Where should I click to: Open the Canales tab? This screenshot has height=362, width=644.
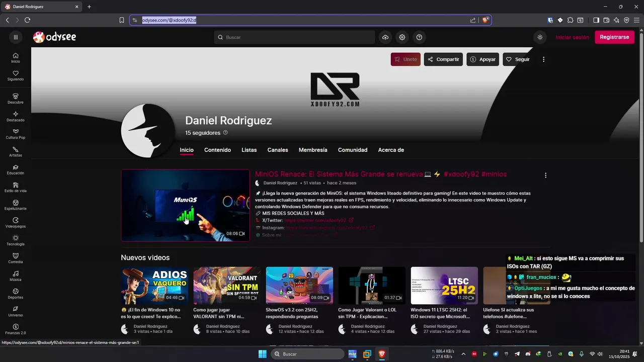pos(278,150)
